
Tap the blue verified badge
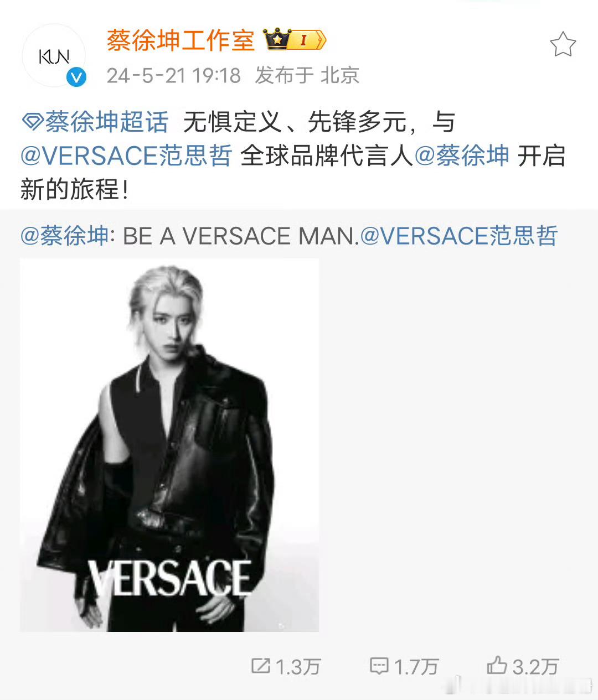(76, 77)
